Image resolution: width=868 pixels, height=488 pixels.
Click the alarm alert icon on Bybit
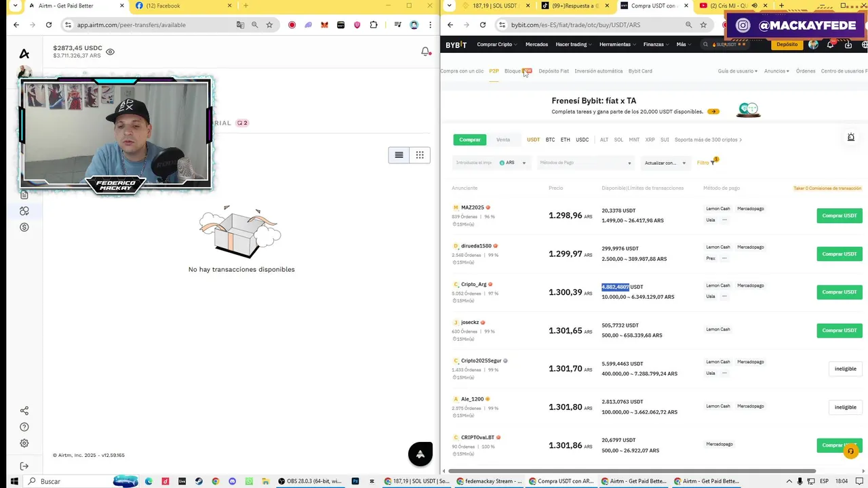point(851,138)
